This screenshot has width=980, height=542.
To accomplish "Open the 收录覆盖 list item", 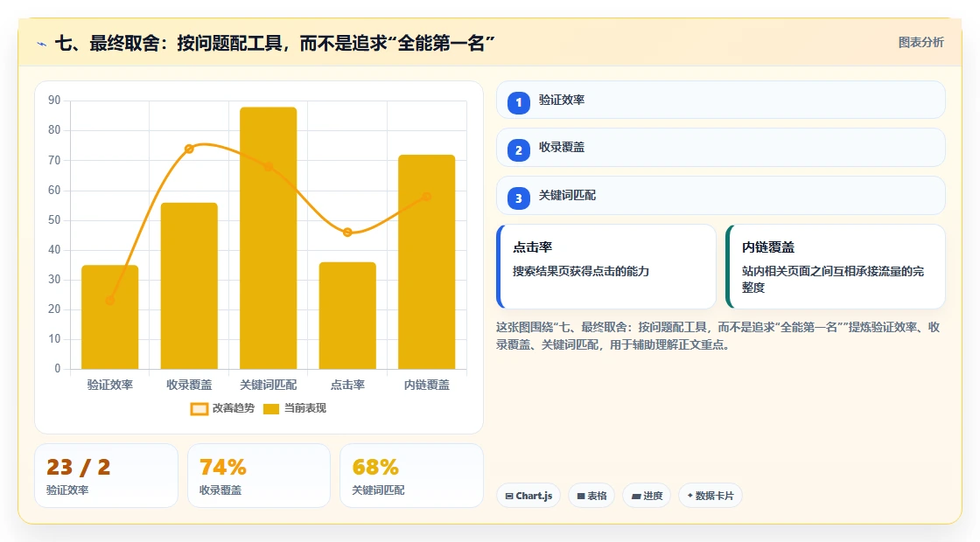I will click(721, 148).
